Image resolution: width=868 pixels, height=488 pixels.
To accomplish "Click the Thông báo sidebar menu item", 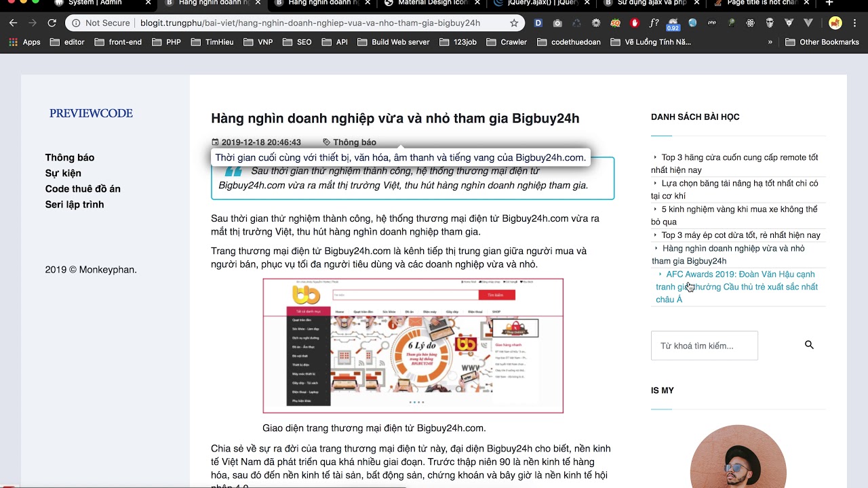I will coord(70,157).
